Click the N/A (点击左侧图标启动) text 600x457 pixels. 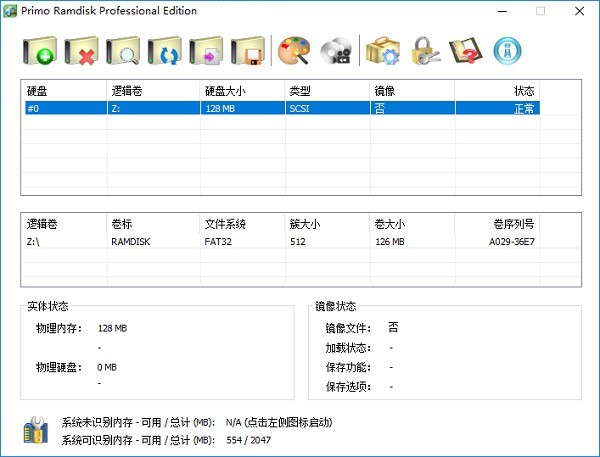tap(279, 423)
